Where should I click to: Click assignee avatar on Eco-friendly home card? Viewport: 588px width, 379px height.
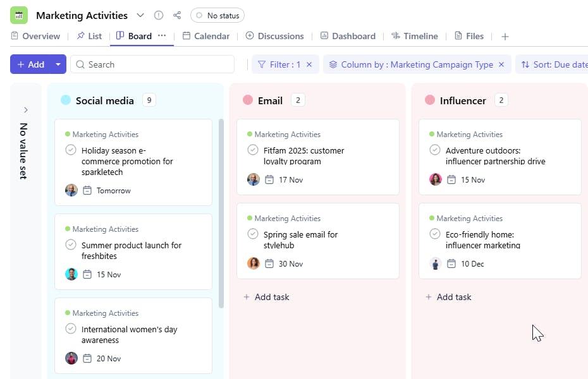click(x=436, y=263)
